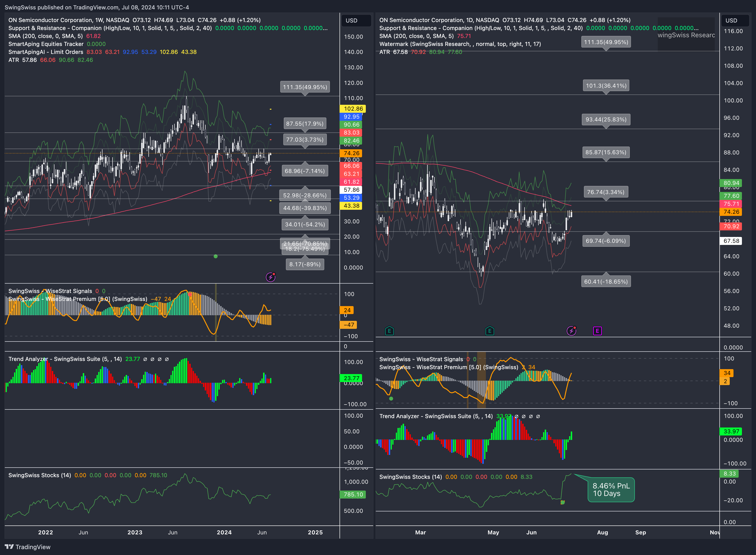Click the 75.71 SMA label on daily axis

tap(731, 204)
